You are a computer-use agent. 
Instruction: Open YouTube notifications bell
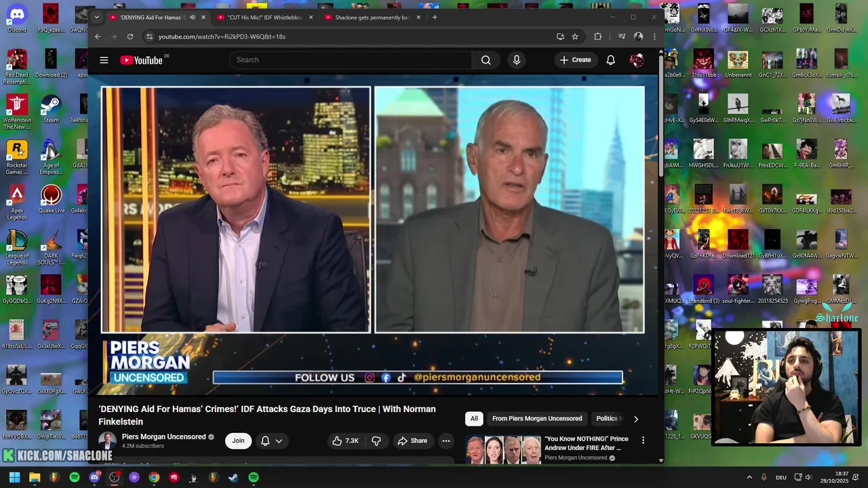pos(610,60)
